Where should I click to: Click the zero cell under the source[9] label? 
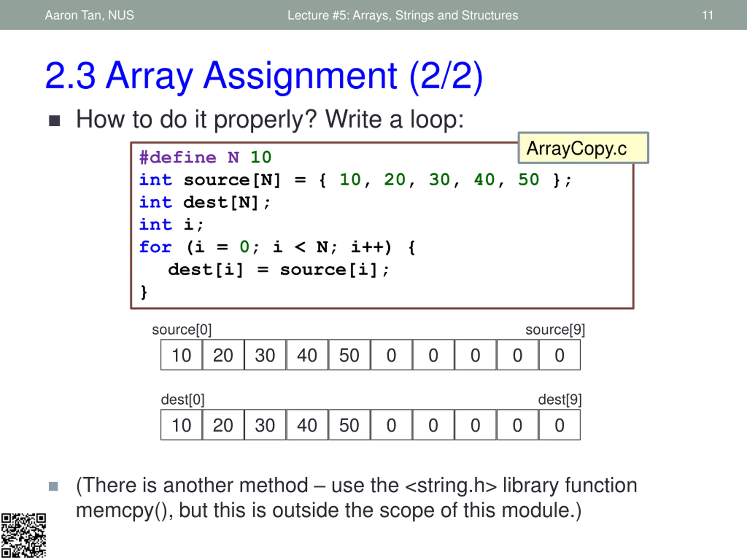click(x=560, y=355)
